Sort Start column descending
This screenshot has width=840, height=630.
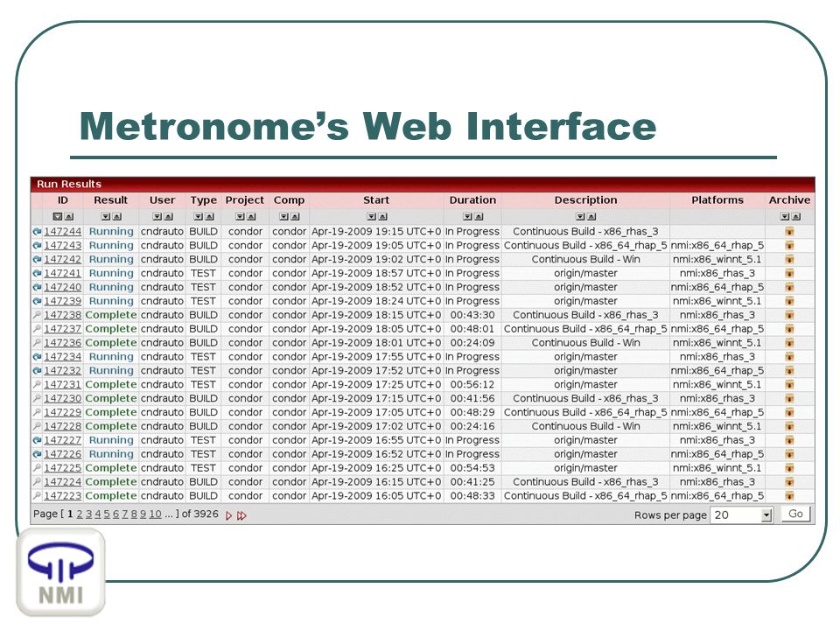371,217
